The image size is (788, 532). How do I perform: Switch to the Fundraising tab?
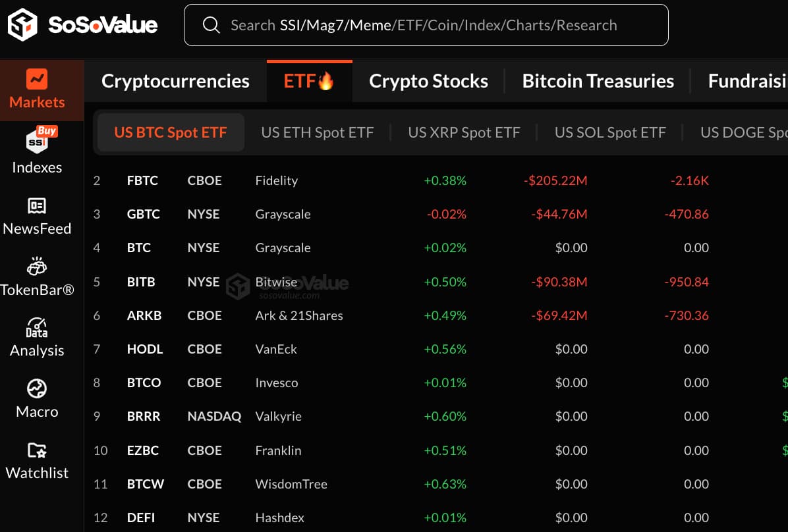point(746,80)
